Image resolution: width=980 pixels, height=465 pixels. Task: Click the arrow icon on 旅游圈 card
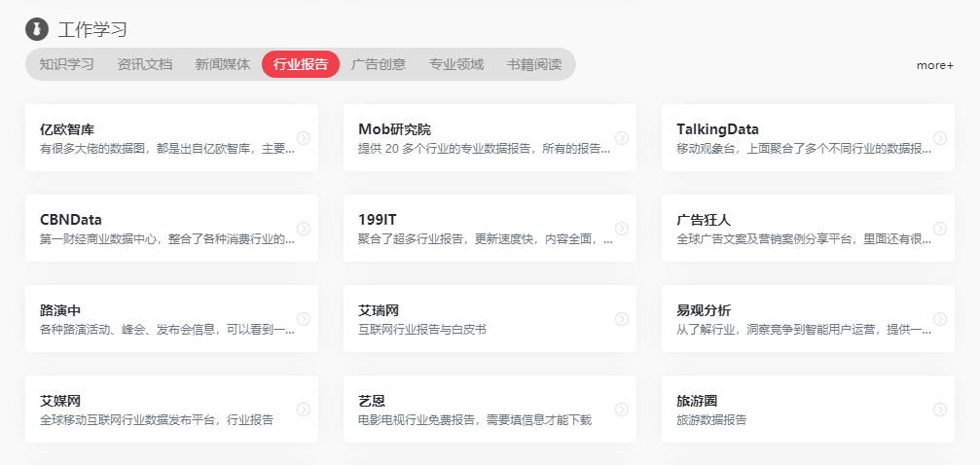940,410
